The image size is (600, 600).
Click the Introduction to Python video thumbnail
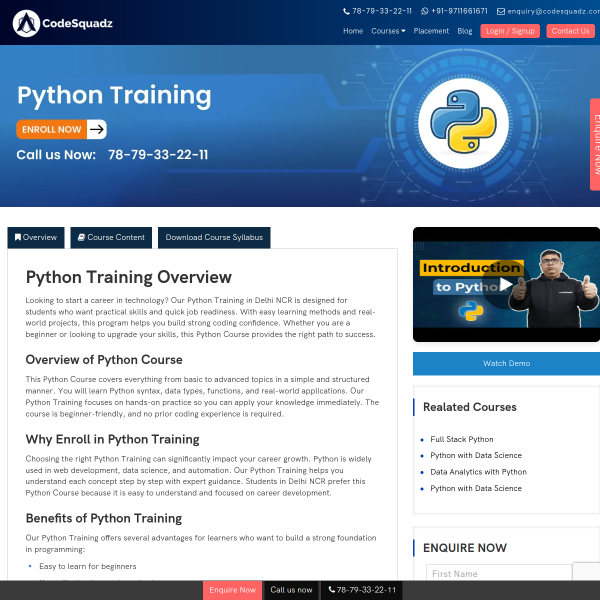(x=506, y=284)
